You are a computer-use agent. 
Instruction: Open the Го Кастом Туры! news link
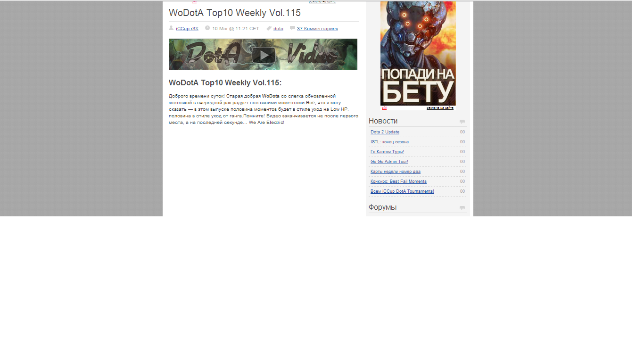[x=387, y=152]
